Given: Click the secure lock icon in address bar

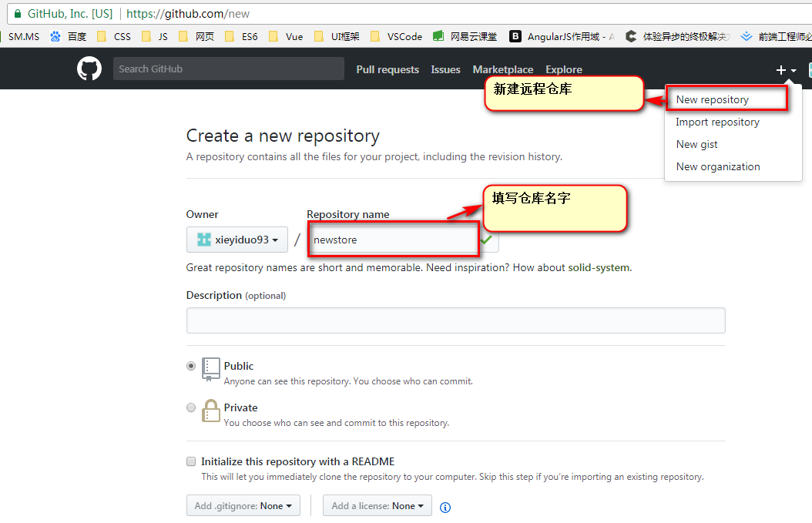Looking at the screenshot, I should click(18, 14).
